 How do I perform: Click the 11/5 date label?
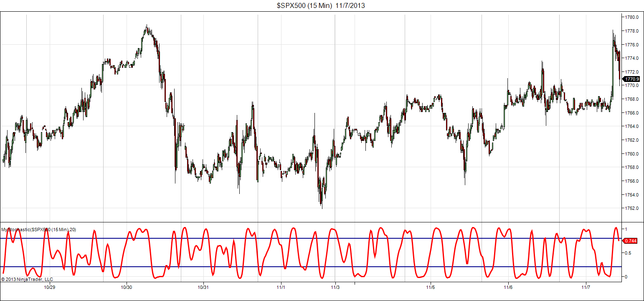[x=431, y=287]
